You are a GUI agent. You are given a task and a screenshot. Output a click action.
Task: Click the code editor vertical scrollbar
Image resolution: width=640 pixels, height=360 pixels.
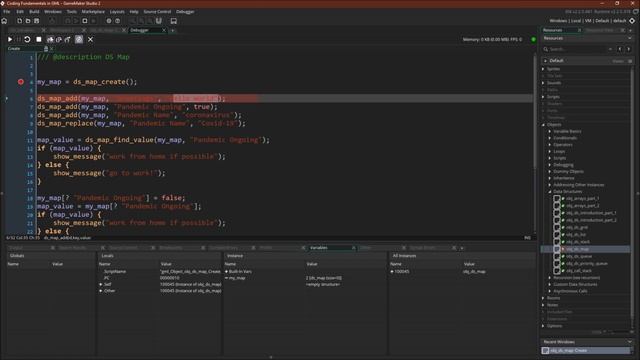pyautogui.click(x=534, y=110)
